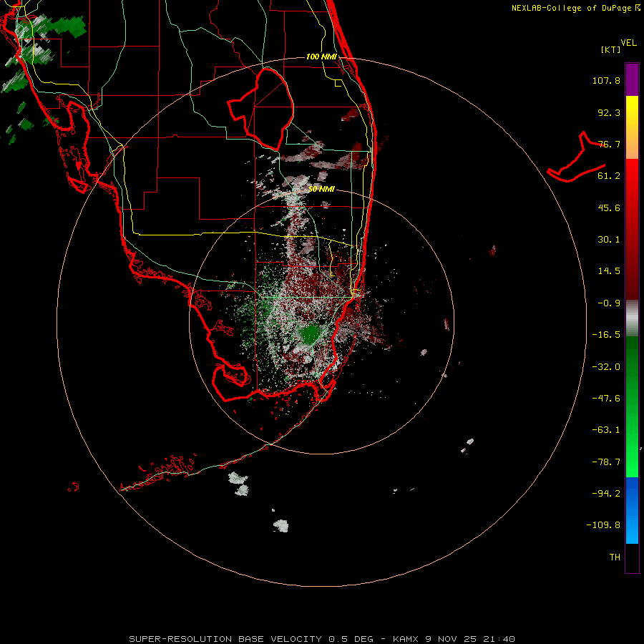Viewport: 644px width, 644px height.
Task: Select the 107.8 scale value
Action: [x=606, y=80]
